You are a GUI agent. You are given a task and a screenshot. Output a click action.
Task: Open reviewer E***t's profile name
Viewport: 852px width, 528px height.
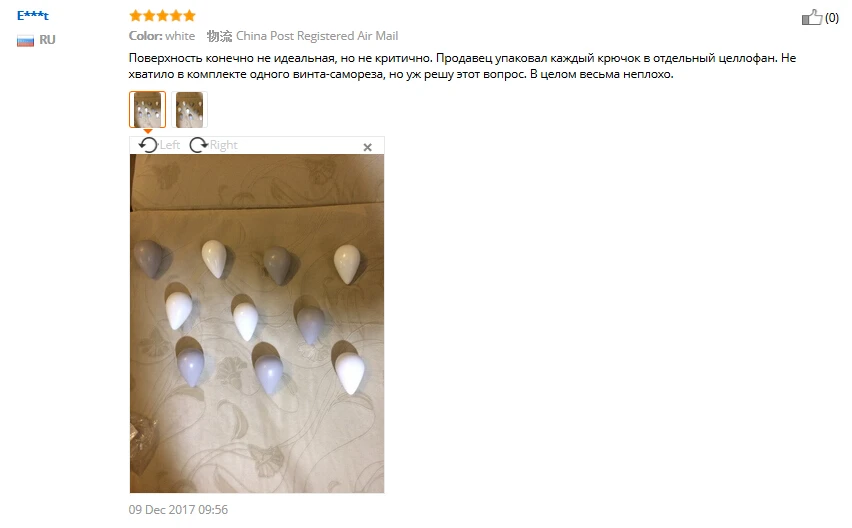point(33,16)
